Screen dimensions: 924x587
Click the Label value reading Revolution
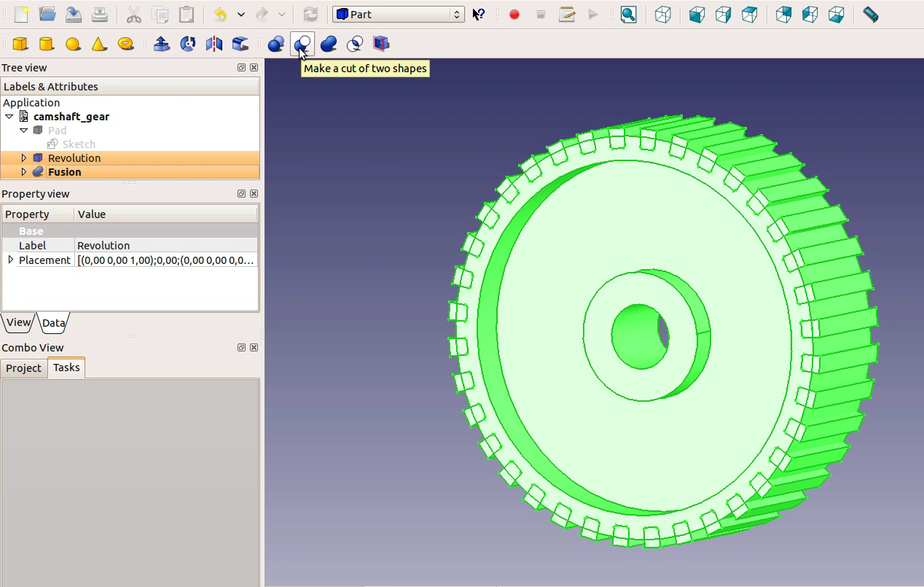coord(104,245)
